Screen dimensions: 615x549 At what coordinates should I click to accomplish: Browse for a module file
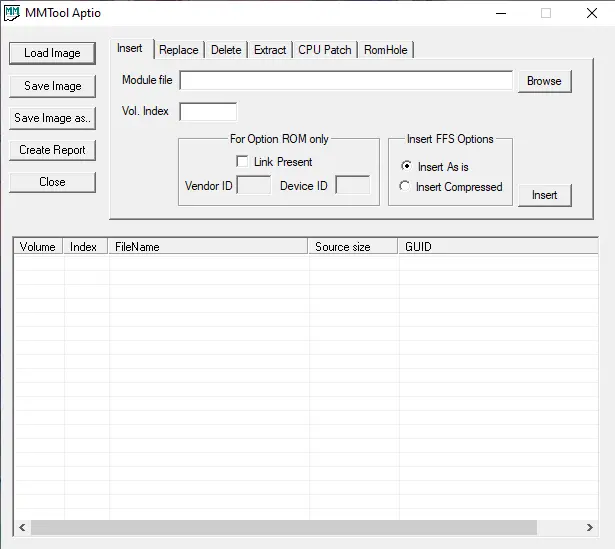pyautogui.click(x=544, y=81)
